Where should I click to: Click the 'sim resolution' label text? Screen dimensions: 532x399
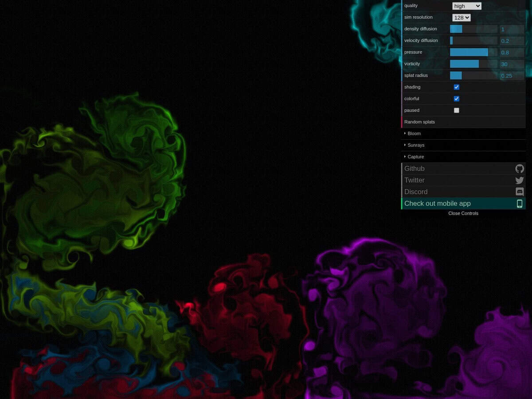tap(418, 17)
